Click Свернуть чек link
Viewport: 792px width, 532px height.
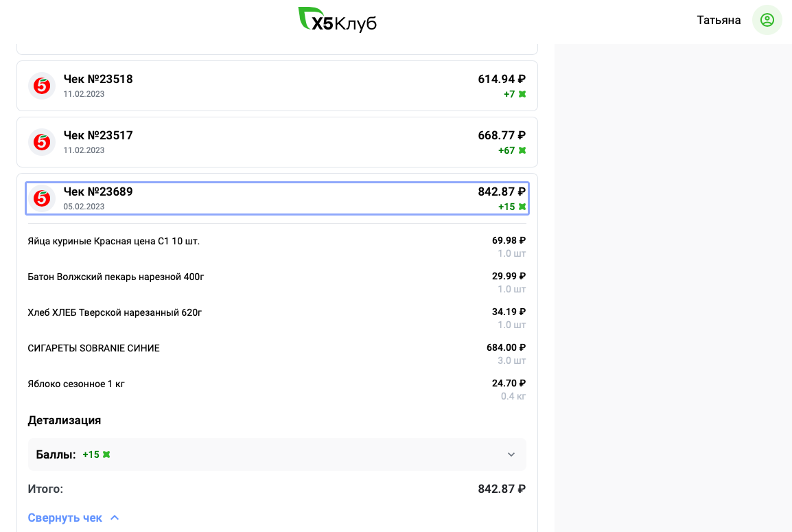click(x=65, y=518)
